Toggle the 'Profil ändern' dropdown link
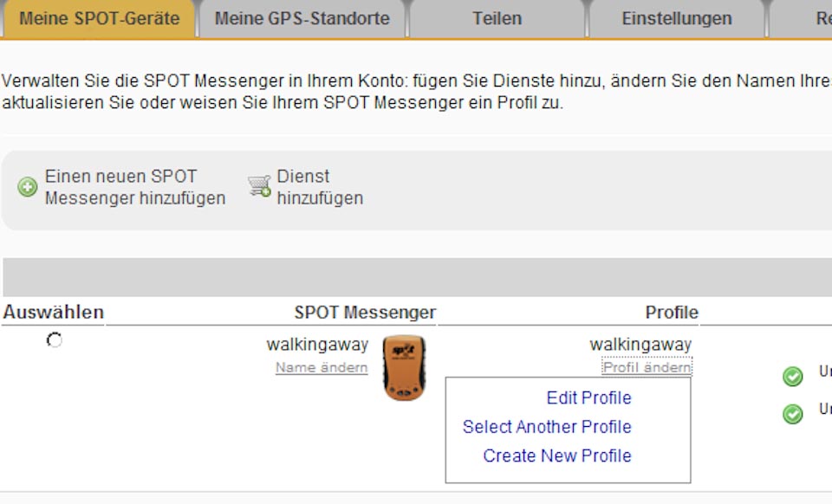This screenshot has width=832, height=504. point(647,368)
